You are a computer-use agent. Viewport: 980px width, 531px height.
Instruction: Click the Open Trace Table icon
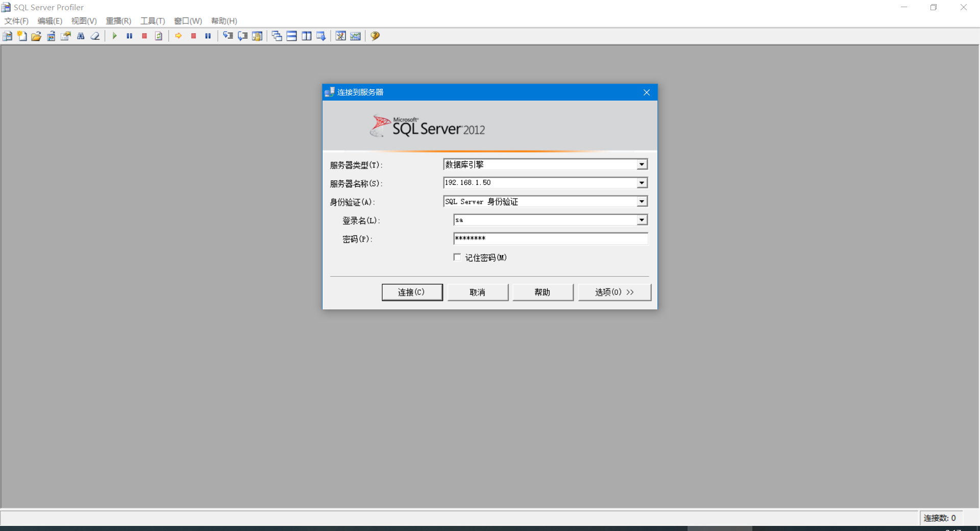tap(51, 36)
